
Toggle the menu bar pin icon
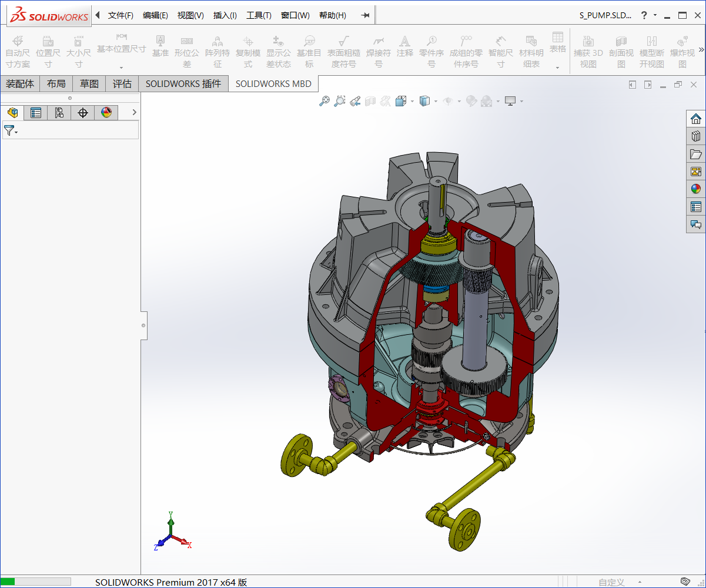tap(365, 15)
